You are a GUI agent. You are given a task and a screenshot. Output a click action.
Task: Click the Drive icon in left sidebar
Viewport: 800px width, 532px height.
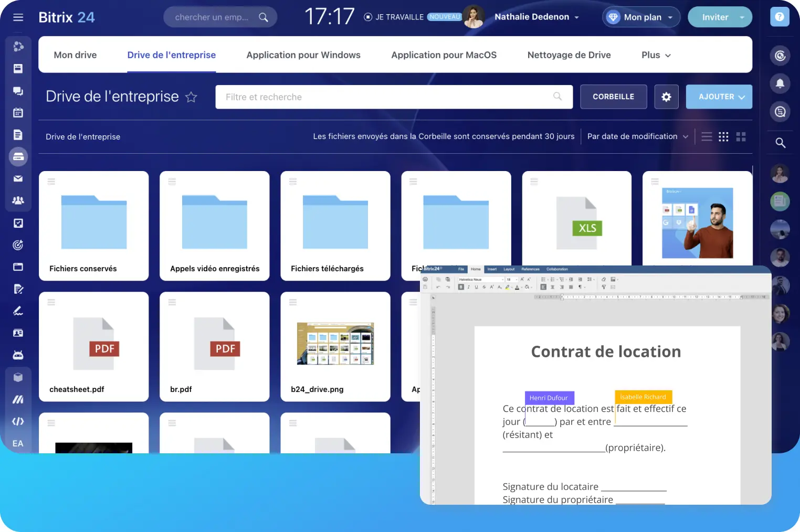click(18, 157)
